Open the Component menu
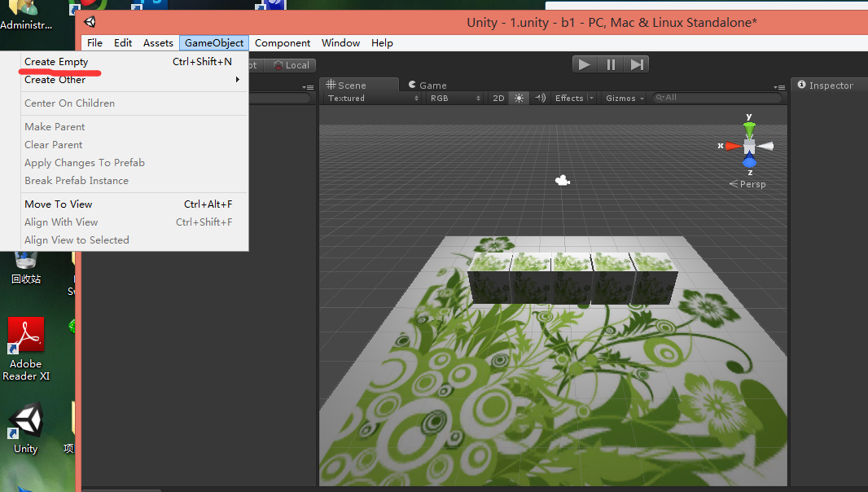Viewport: 868px width, 492px height. 283,42
